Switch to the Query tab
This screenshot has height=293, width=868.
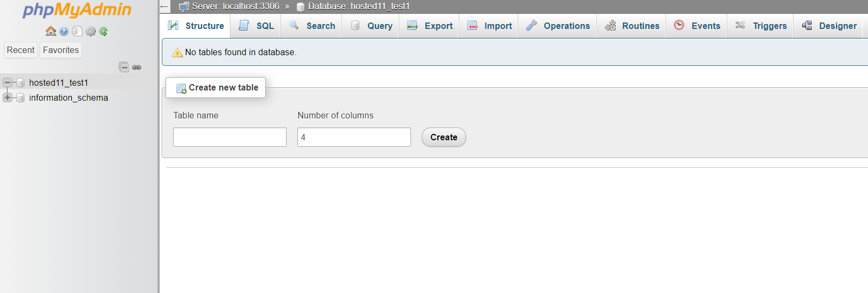[371, 26]
